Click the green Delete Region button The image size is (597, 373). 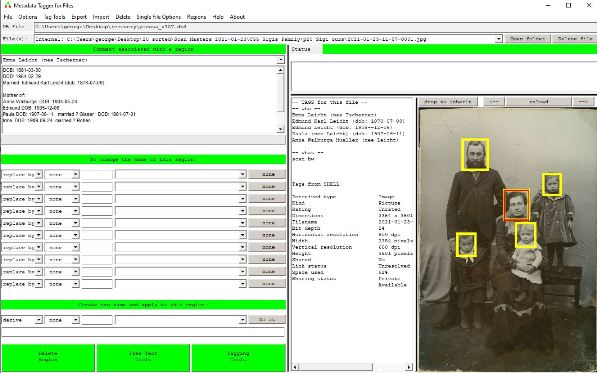click(x=48, y=357)
